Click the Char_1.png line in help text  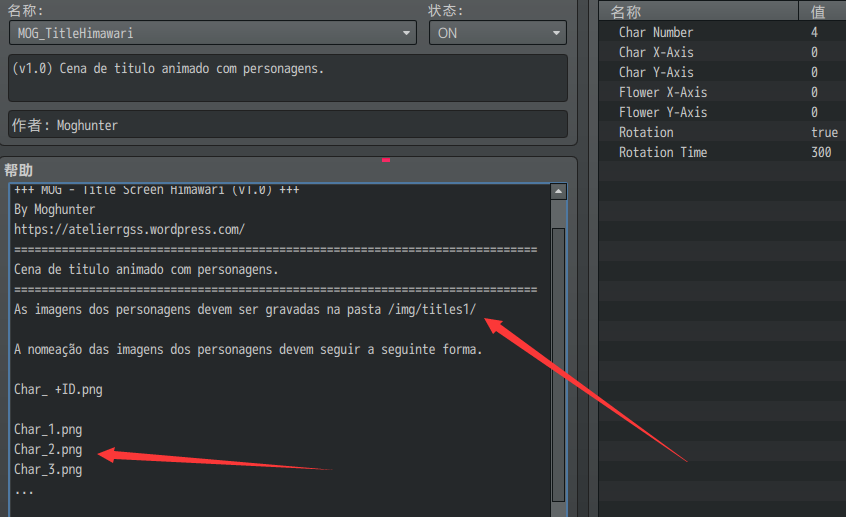coord(48,430)
